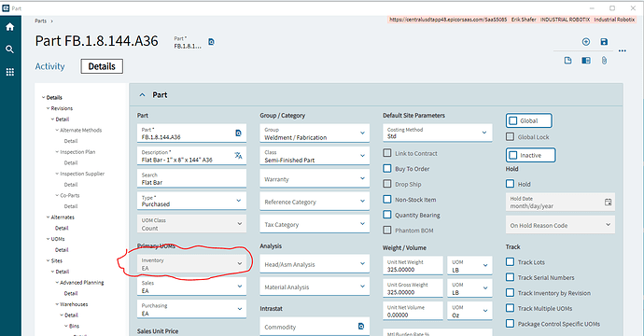This screenshot has width=644, height=336.
Task: Select Sites tree node
Action: point(57,260)
